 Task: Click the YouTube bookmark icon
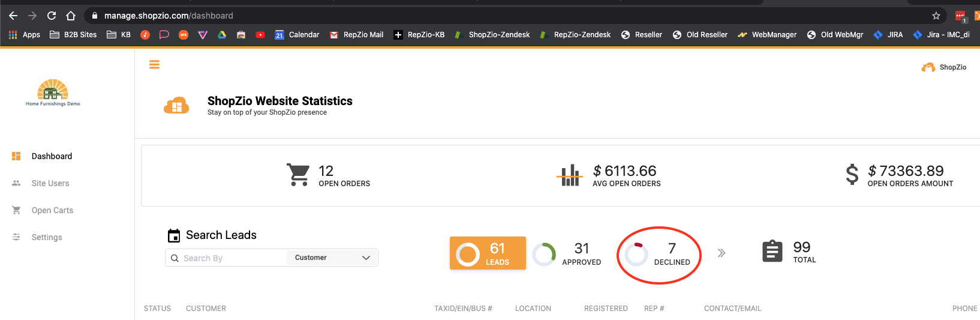[x=260, y=35]
